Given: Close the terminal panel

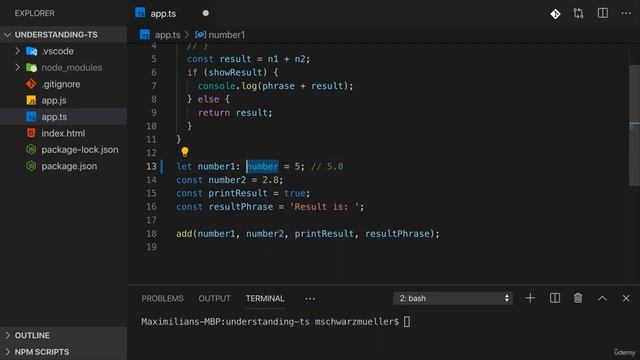Looking at the screenshot, I should pyautogui.click(x=626, y=298).
